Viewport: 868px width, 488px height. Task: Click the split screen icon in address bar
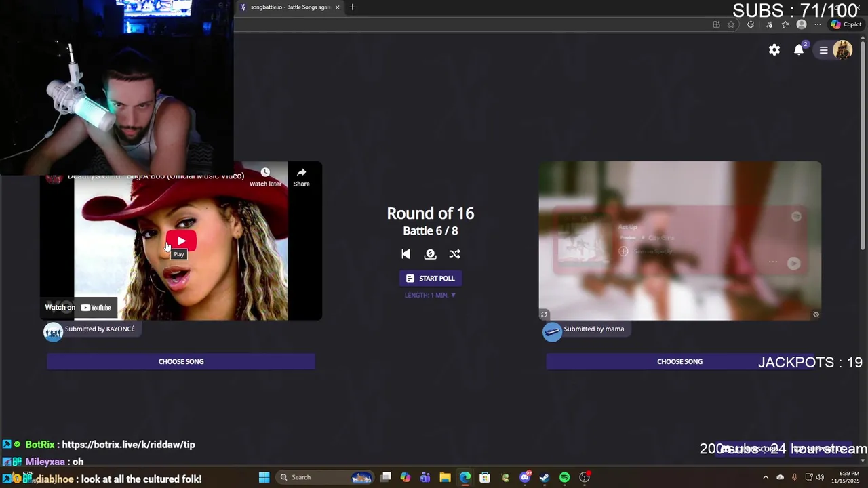(716, 24)
